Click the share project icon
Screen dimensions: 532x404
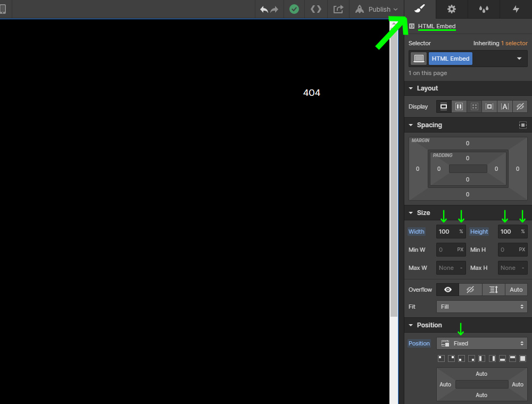pos(338,9)
